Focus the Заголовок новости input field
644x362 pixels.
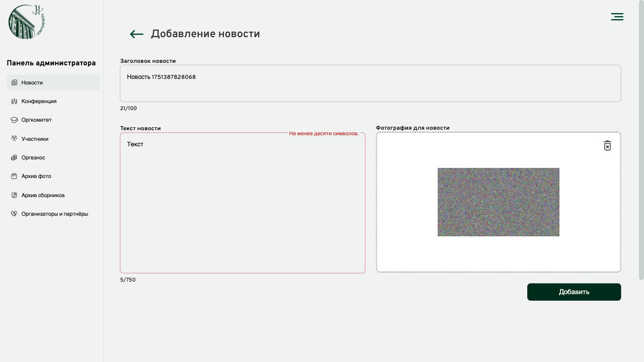(370, 83)
